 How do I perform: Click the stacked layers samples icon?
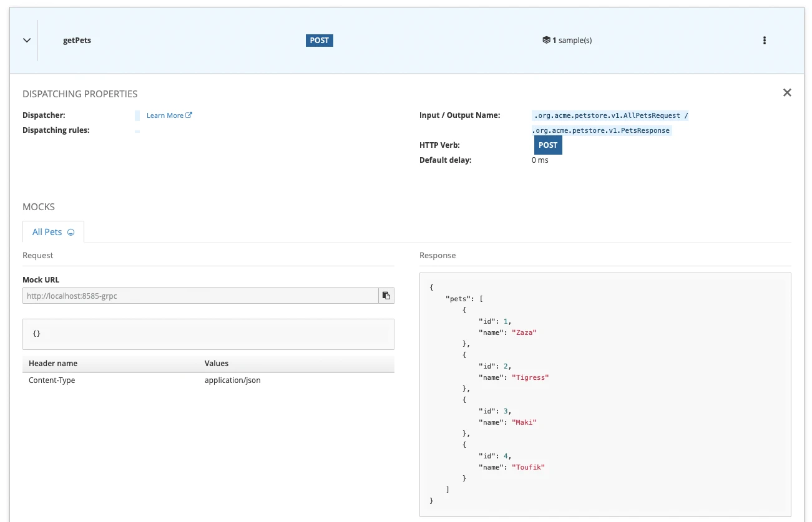tap(546, 41)
